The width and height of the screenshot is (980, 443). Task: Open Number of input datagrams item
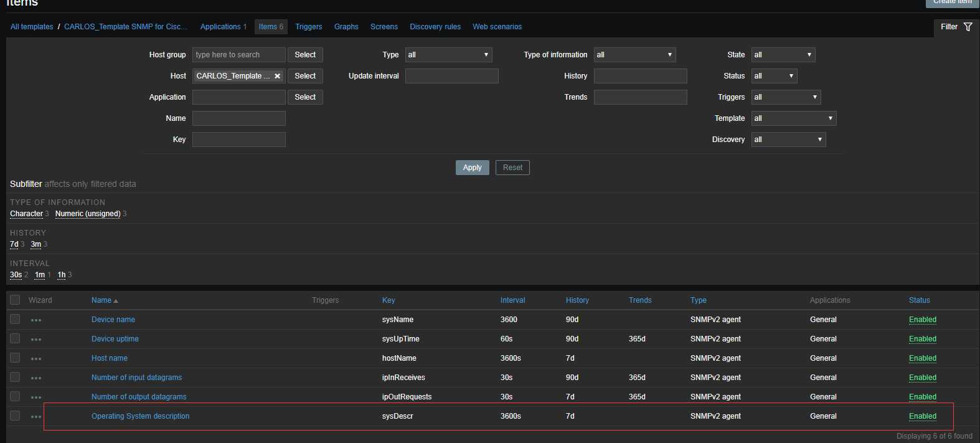[137, 378]
